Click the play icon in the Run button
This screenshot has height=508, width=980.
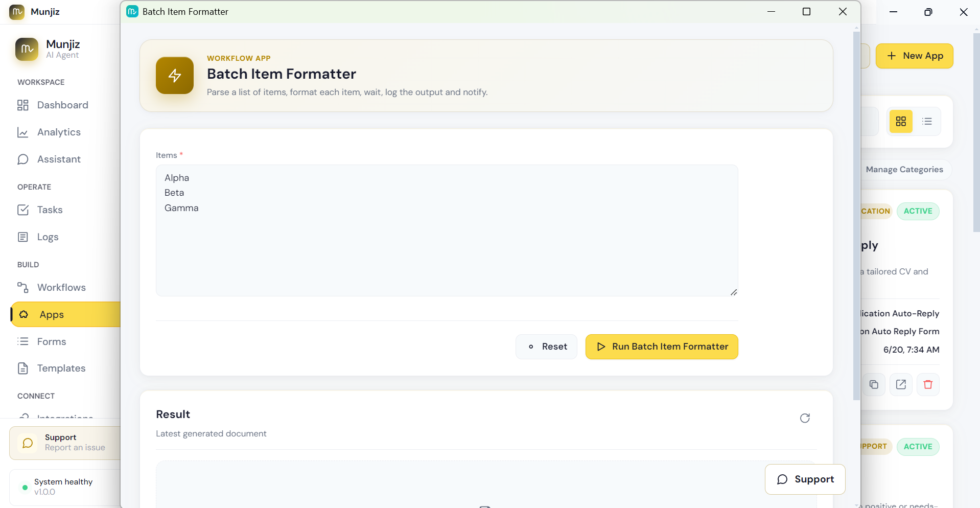click(x=601, y=347)
